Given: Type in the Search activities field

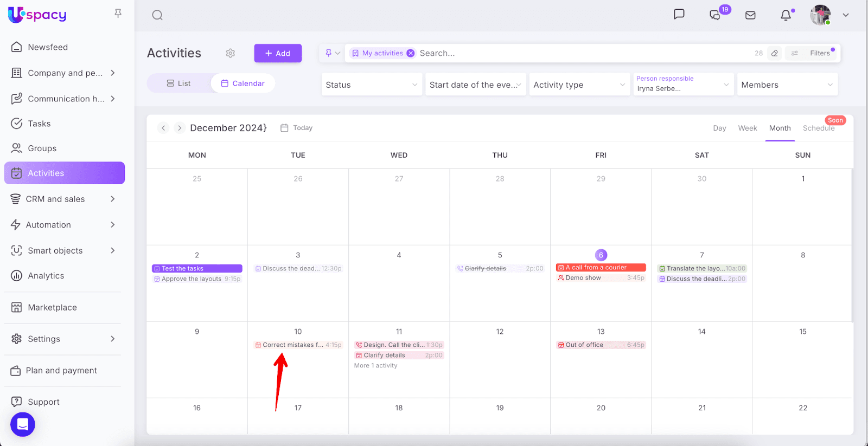Looking at the screenshot, I should pos(580,53).
